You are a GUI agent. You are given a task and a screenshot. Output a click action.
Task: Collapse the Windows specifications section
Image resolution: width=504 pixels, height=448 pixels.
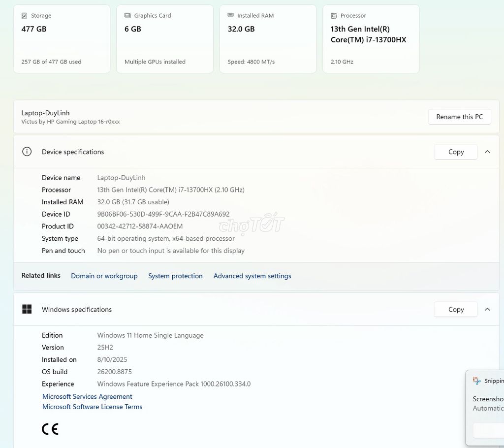487,309
